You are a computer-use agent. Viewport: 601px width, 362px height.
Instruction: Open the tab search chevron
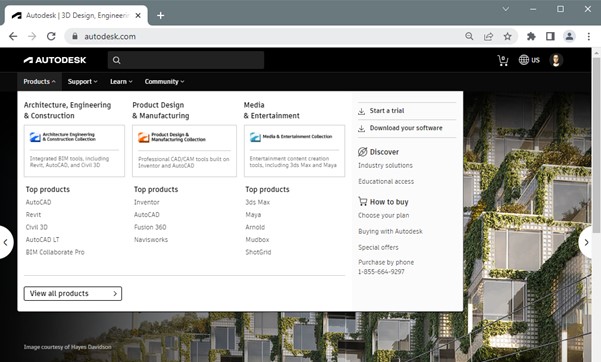click(x=506, y=9)
